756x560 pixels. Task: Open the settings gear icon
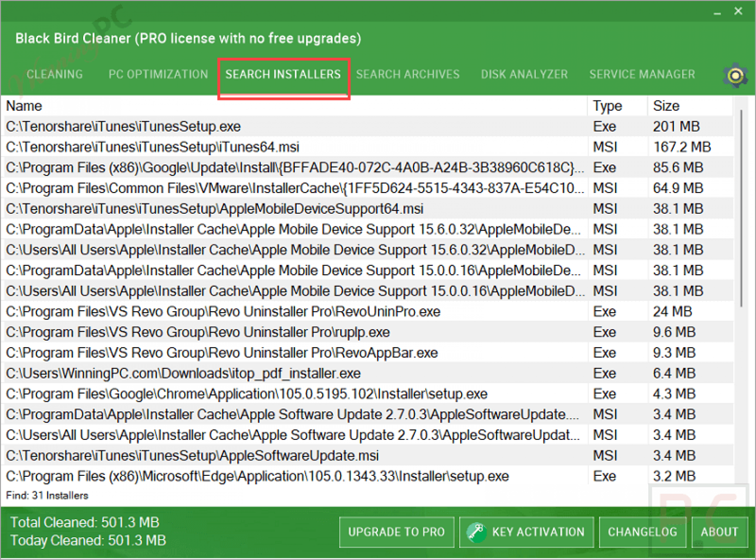pyautogui.click(x=735, y=75)
